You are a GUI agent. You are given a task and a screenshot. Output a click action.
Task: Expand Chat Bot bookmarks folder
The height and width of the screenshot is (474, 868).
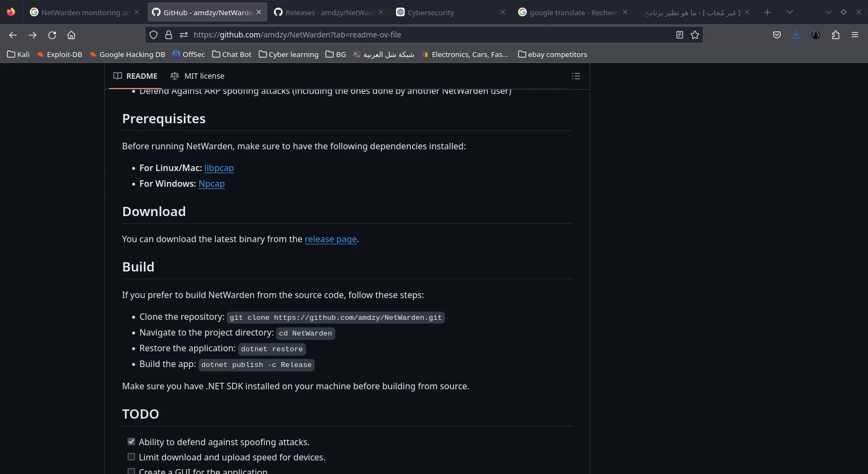(x=232, y=54)
